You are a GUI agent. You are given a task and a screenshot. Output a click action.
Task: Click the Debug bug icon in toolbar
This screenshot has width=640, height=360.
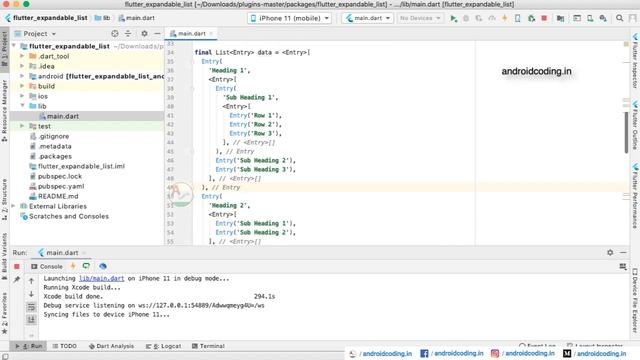click(466, 18)
